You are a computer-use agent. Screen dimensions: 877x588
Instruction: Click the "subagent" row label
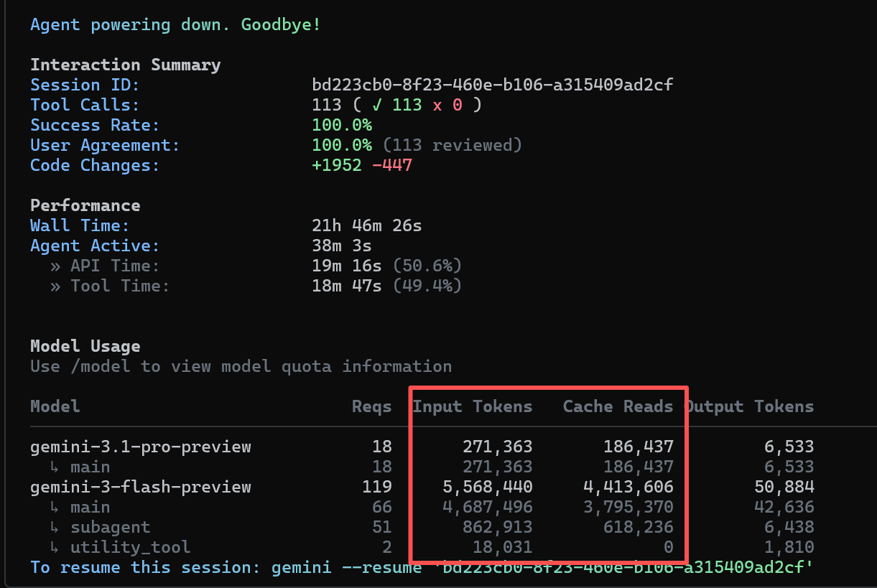[110, 527]
